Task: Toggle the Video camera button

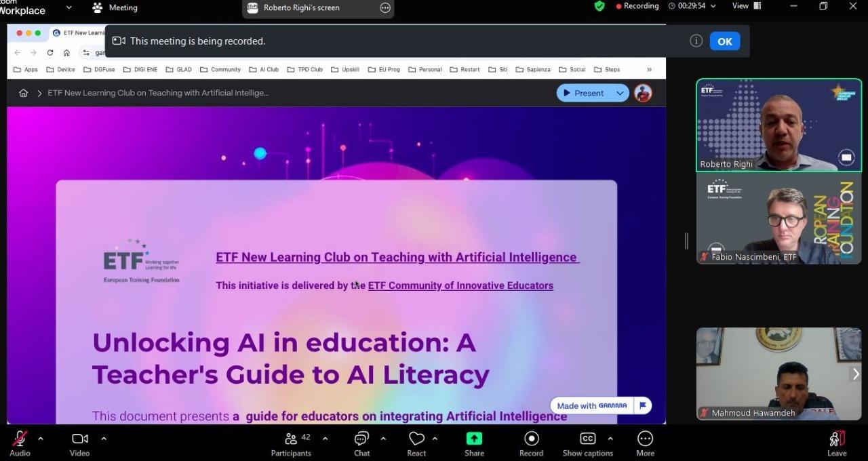Action: [80, 443]
